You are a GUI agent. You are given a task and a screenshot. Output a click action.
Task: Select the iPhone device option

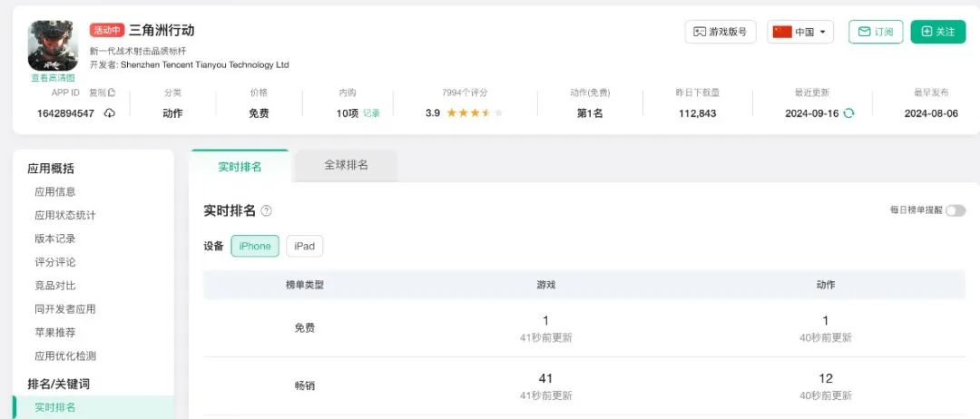click(x=255, y=246)
